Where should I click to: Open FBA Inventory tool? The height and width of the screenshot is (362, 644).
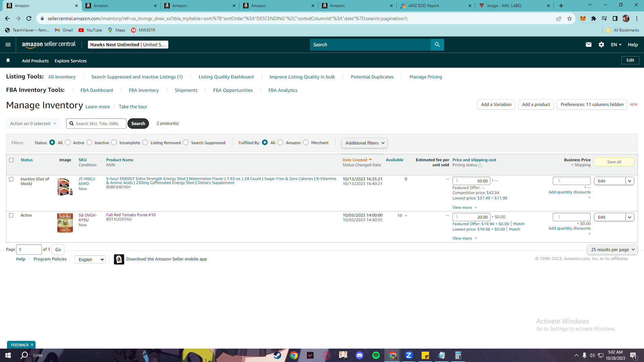(x=144, y=90)
